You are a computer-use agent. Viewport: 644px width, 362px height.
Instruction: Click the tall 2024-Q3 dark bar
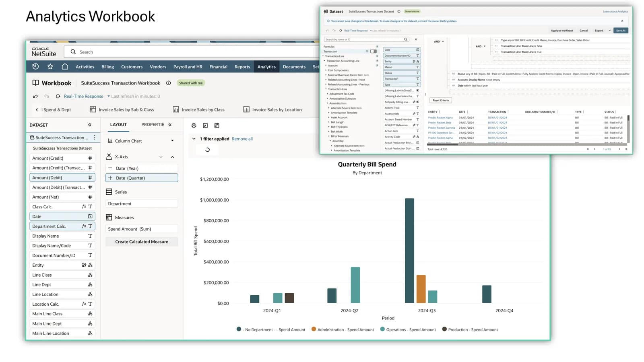[409, 251]
